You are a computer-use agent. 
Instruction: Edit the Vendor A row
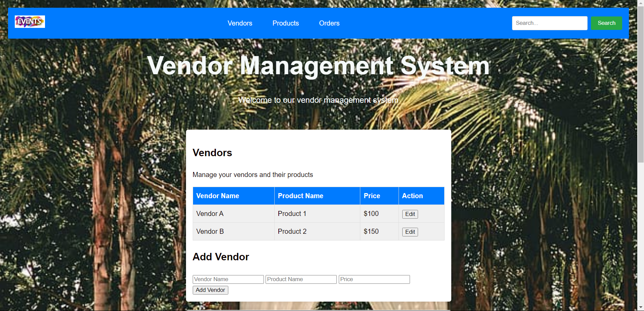coord(410,214)
